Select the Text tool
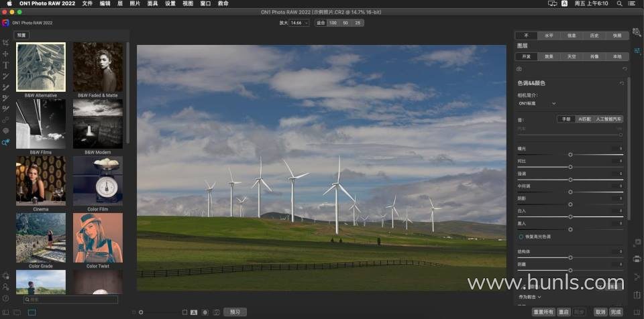Screen dimensions: 644x319 pos(5,65)
